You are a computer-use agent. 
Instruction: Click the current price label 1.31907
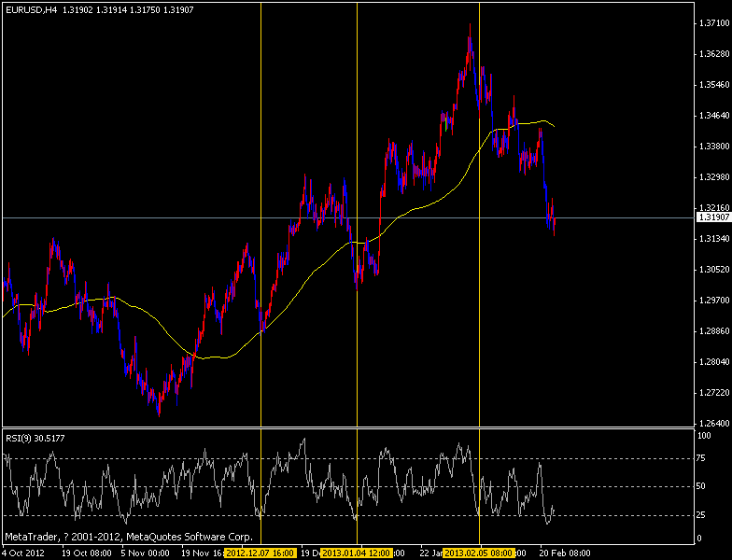712,217
